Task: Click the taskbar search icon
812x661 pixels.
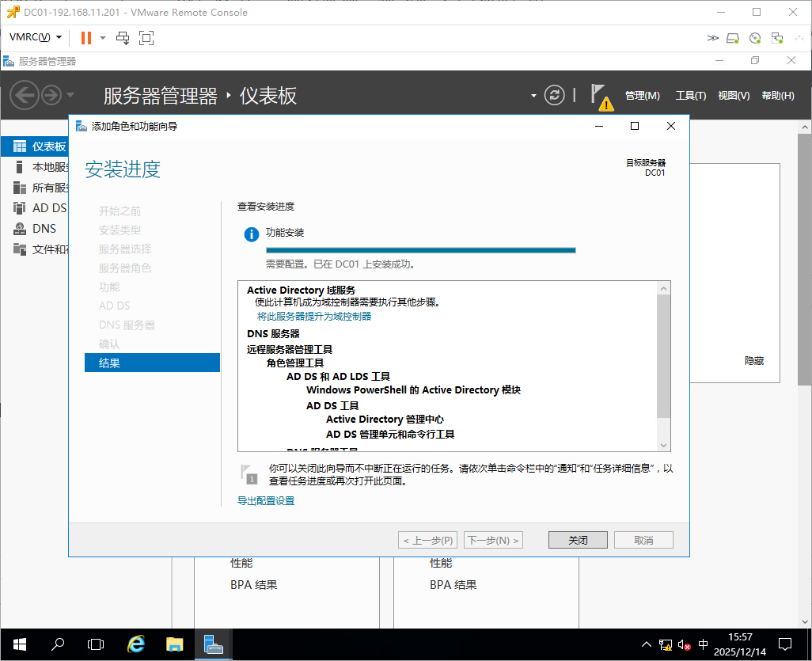Action: point(58,644)
